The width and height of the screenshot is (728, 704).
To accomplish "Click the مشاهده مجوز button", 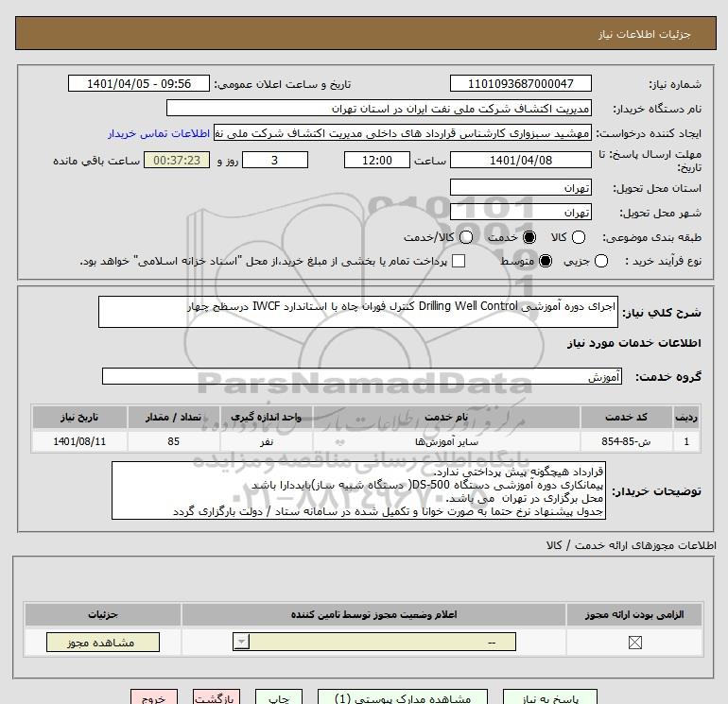I will point(103,643).
